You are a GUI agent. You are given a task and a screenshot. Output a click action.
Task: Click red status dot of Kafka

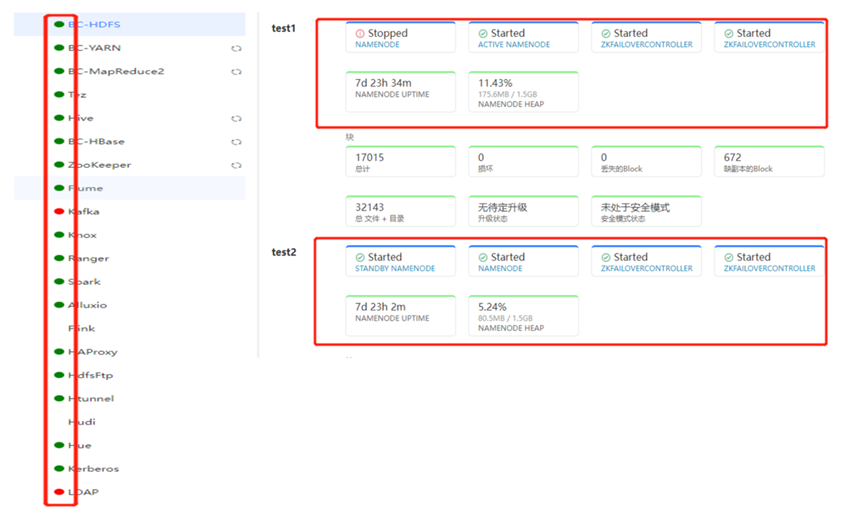point(59,211)
